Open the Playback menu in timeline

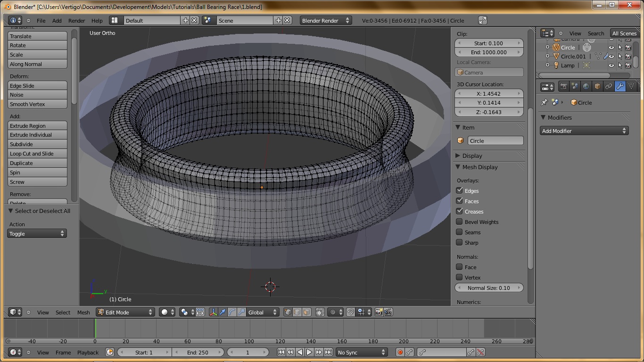[x=88, y=352]
